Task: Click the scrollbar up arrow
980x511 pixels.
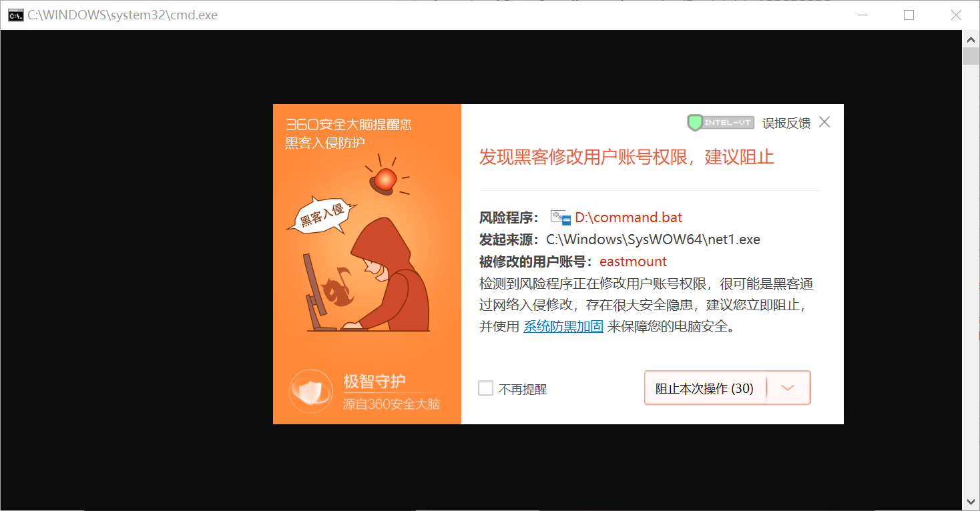Action: point(971,39)
